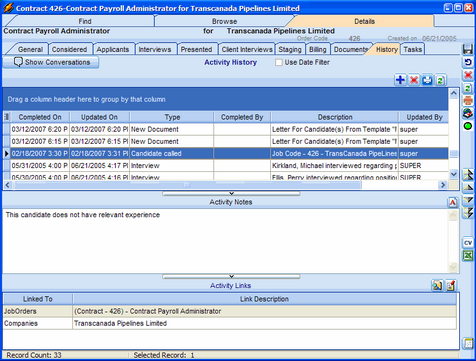The image size is (476, 361).
Task: Select the JobOrders link row
Action: (x=230, y=311)
